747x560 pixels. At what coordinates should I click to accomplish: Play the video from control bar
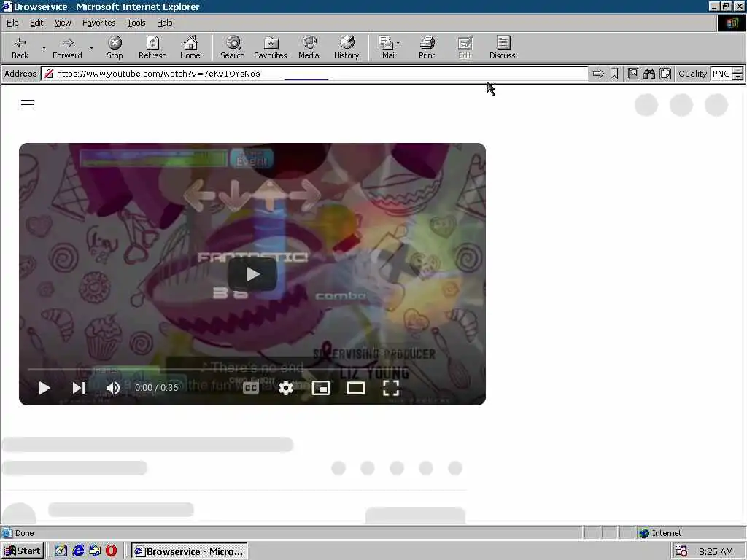tap(44, 388)
